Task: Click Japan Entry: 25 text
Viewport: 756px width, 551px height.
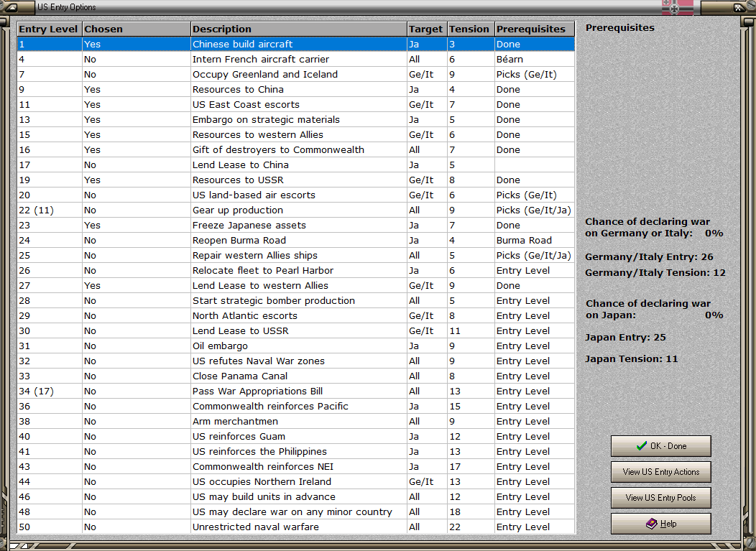Action: pos(625,338)
